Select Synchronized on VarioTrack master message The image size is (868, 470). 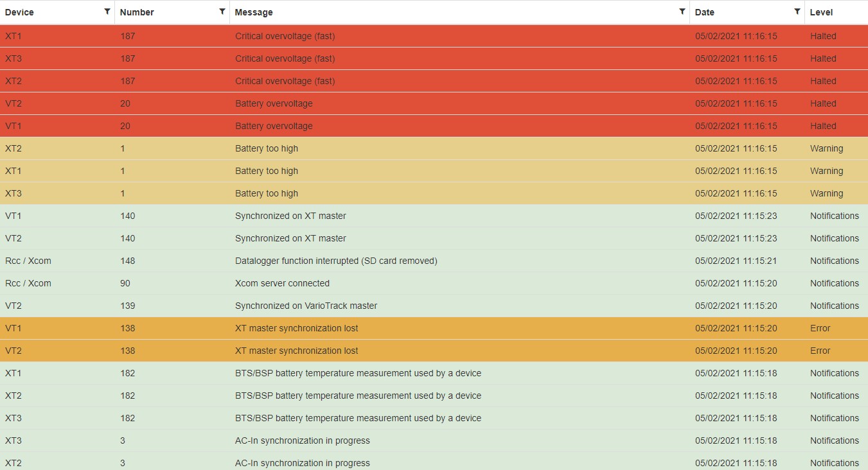[x=306, y=306]
